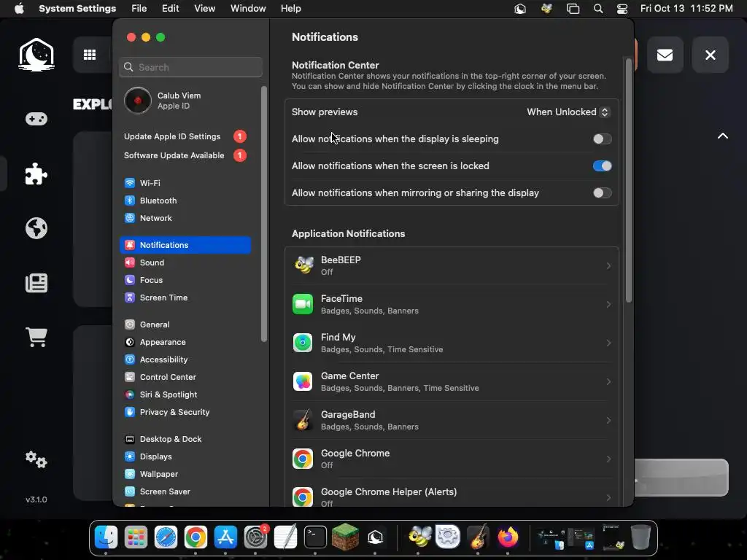Open the Apple menu

(19, 9)
